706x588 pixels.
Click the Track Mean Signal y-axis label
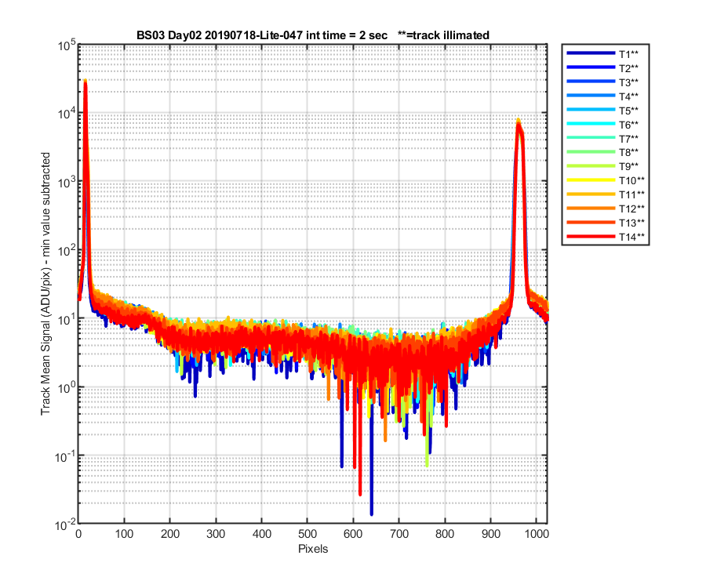click(45, 284)
